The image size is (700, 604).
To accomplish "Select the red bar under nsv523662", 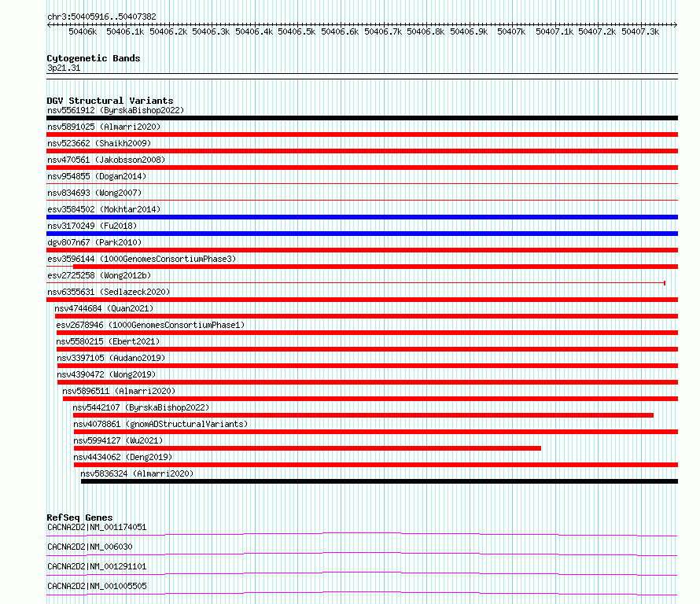I will click(362, 151).
